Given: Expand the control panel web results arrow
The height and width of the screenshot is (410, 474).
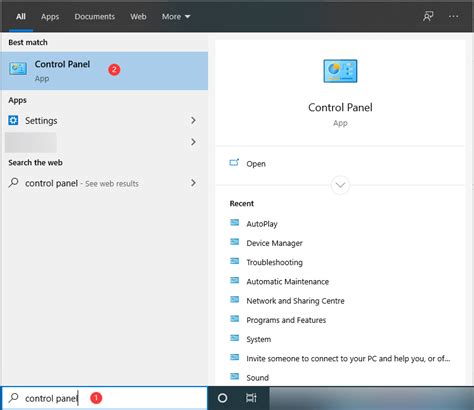Looking at the screenshot, I should coord(193,183).
